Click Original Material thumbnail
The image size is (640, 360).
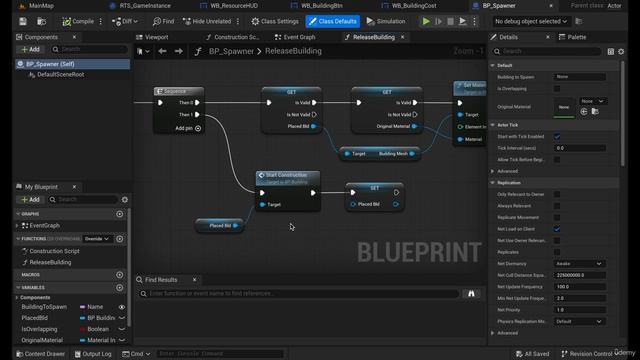(564, 107)
